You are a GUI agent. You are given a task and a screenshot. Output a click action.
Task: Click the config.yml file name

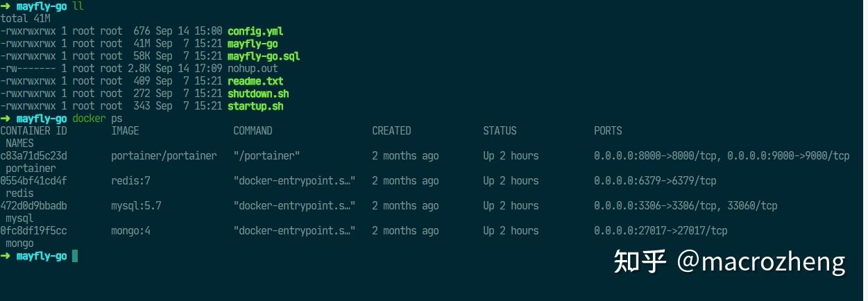point(255,31)
